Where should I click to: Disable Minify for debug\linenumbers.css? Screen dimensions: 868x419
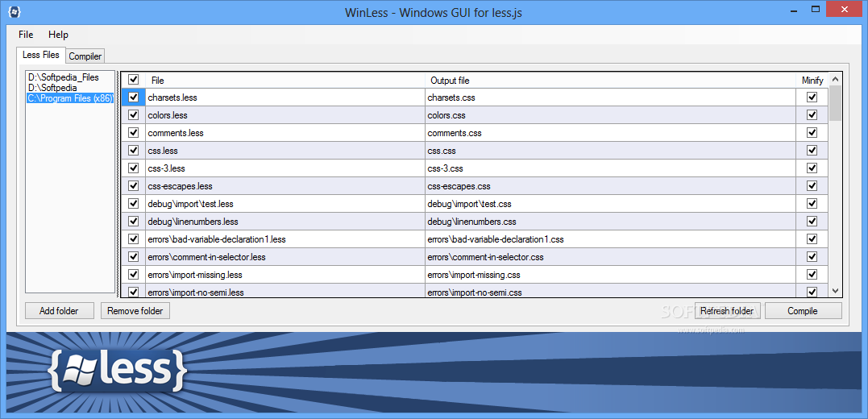[x=812, y=222]
